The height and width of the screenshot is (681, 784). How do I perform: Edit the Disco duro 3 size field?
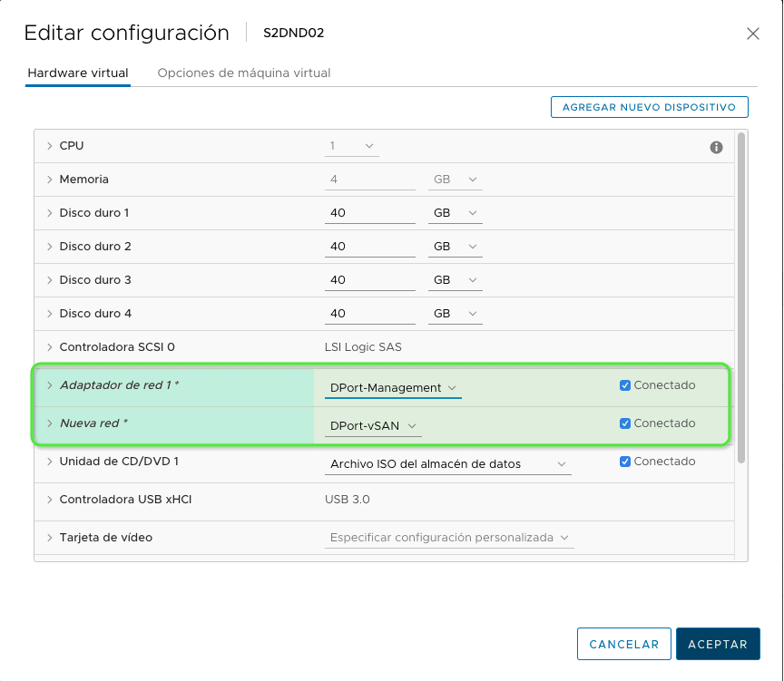(369, 279)
